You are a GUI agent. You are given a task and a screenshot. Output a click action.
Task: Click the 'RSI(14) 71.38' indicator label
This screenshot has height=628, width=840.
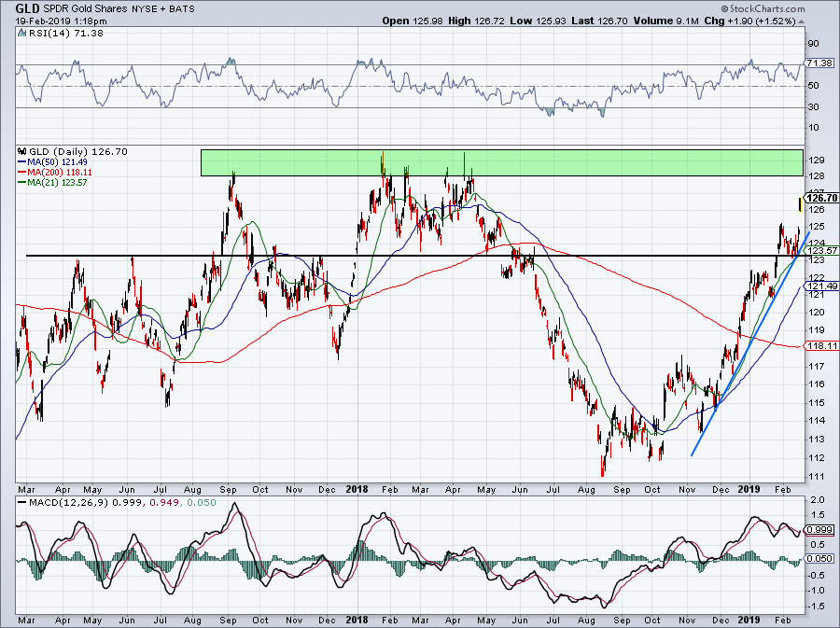point(66,34)
